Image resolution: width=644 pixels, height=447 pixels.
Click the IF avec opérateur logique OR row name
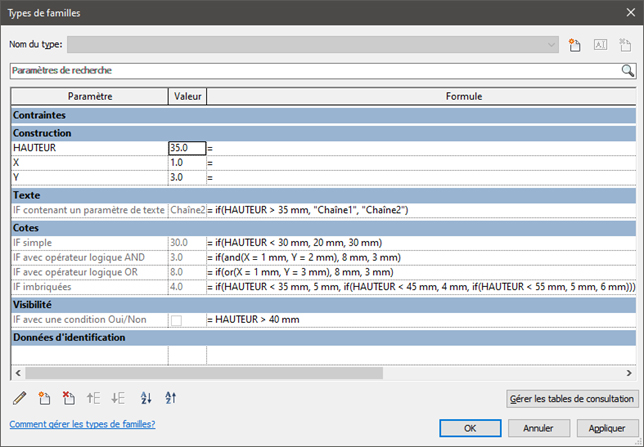pos(75,272)
